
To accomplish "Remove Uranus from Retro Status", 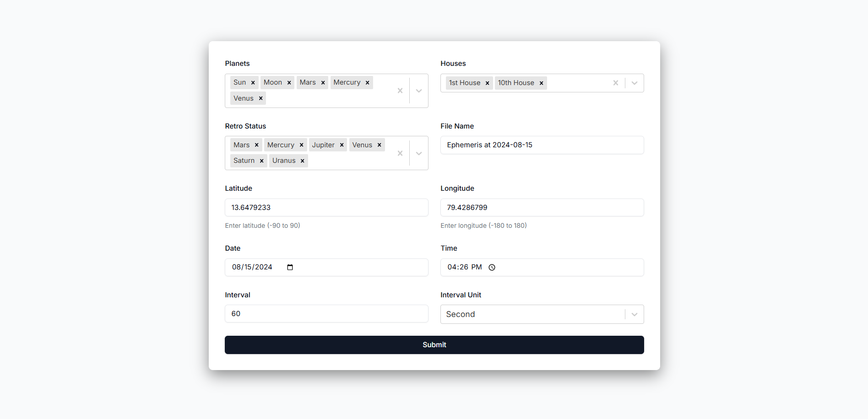I will tap(302, 161).
